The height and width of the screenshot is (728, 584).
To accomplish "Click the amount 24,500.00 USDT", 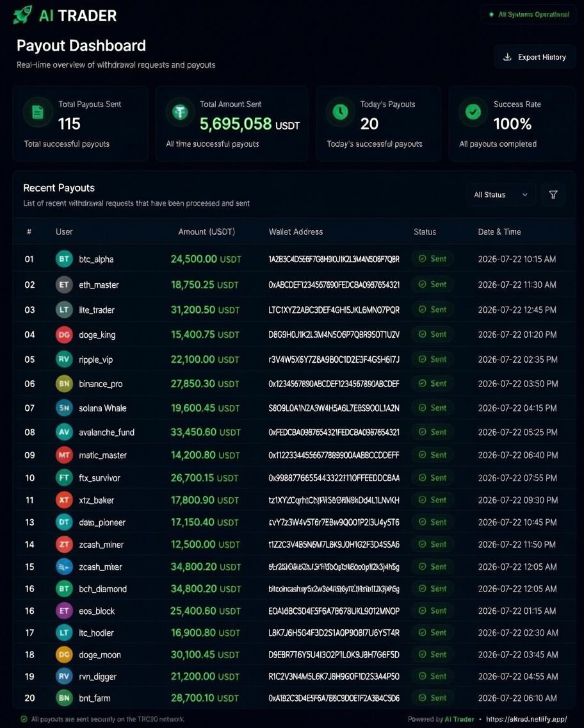I will [206, 259].
